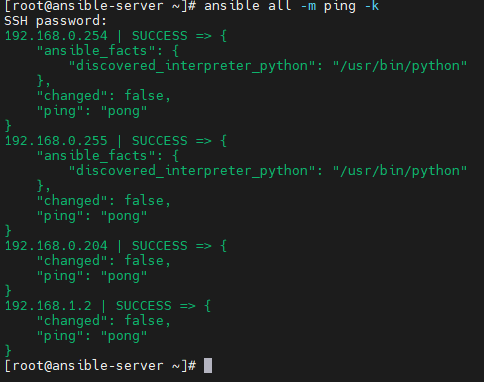Viewport: 484px width, 382px height.
Task: Click "changed": false under 192.168.1.2
Action: coord(103,321)
